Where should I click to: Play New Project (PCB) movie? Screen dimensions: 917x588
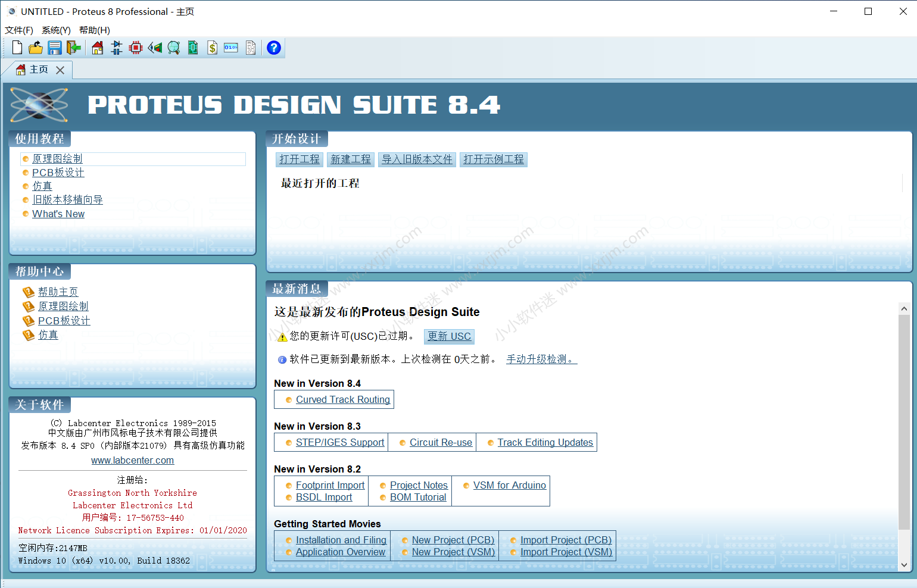tap(453, 540)
